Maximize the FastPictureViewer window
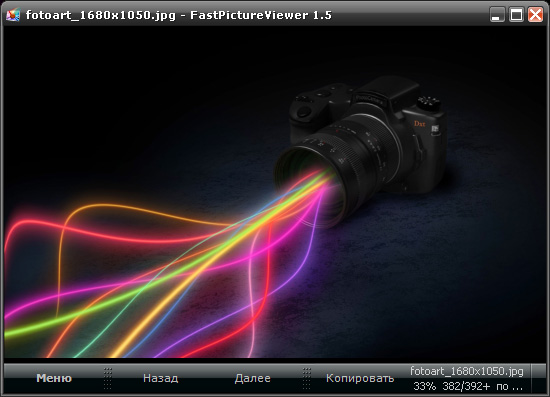The height and width of the screenshot is (397, 550). click(x=516, y=15)
